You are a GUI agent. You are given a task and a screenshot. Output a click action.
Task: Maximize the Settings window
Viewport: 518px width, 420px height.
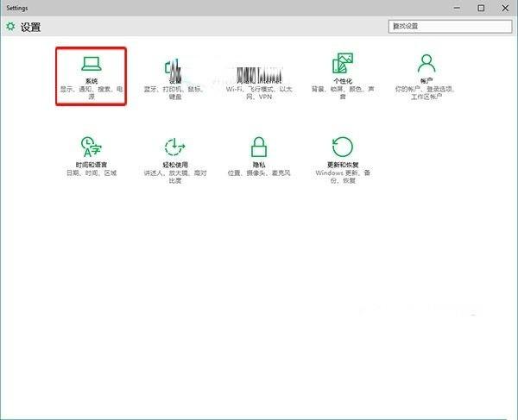click(481, 8)
